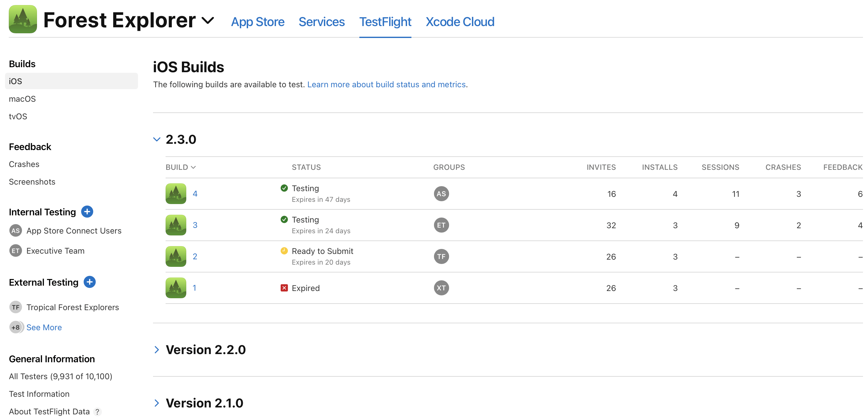
Task: Select tvOS under Builds
Action: pos(18,116)
